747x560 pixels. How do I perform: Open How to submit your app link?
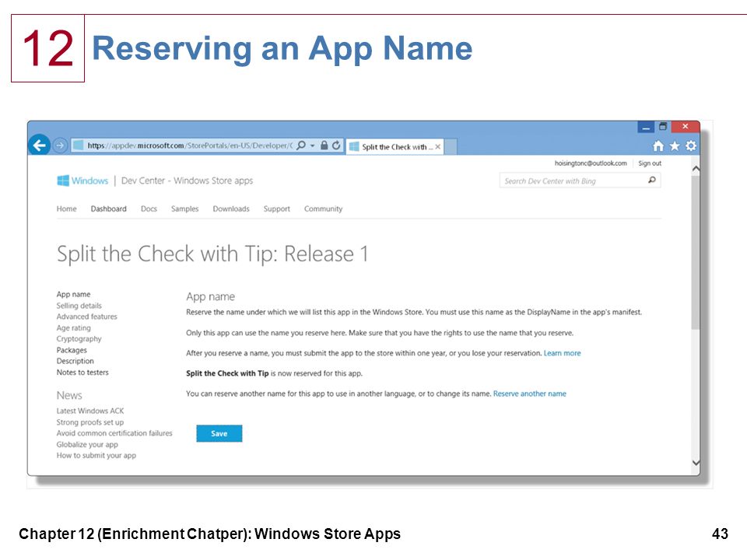tap(96, 455)
